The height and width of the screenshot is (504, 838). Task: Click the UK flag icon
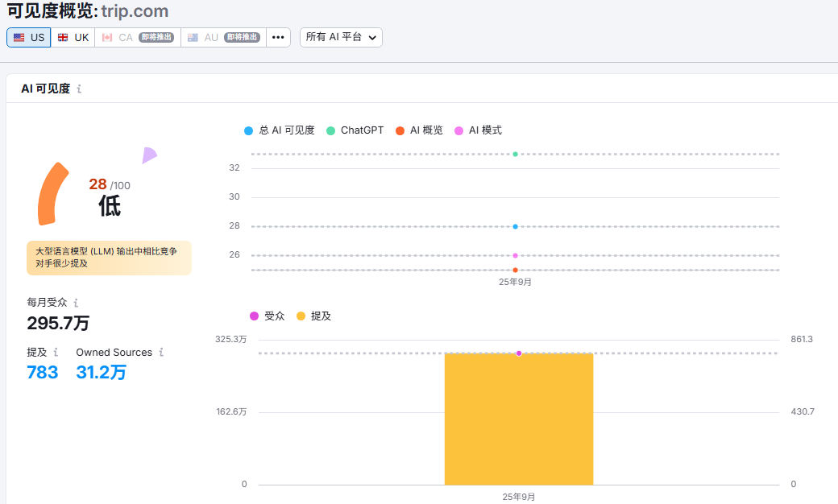click(x=63, y=38)
